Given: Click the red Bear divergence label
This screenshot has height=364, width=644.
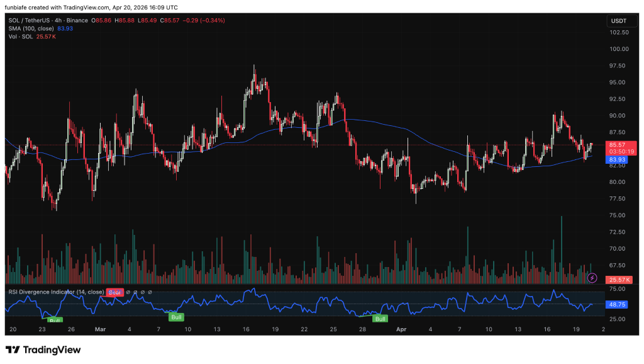Looking at the screenshot, I should pos(114,292).
